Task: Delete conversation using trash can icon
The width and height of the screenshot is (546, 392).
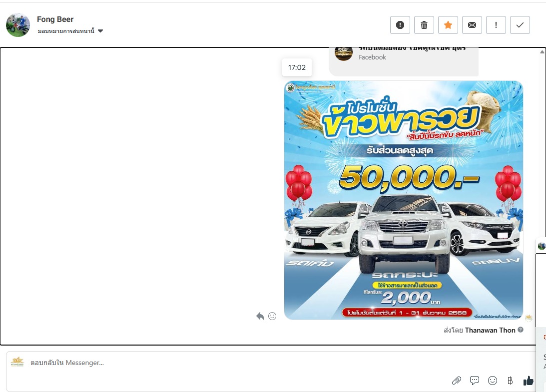Action: 424,25
